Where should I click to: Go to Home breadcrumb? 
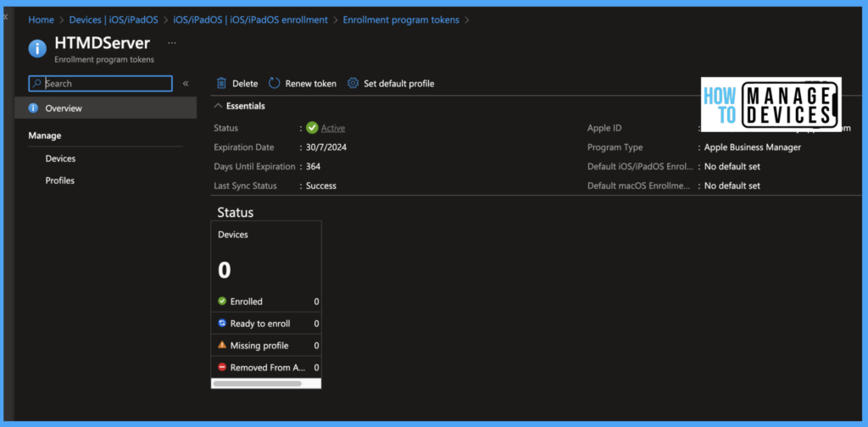pos(41,20)
